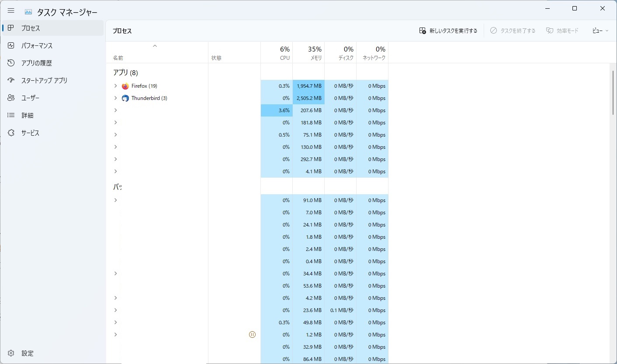Open アプリの履歴 in sidebar
617x364 pixels.
click(x=36, y=63)
